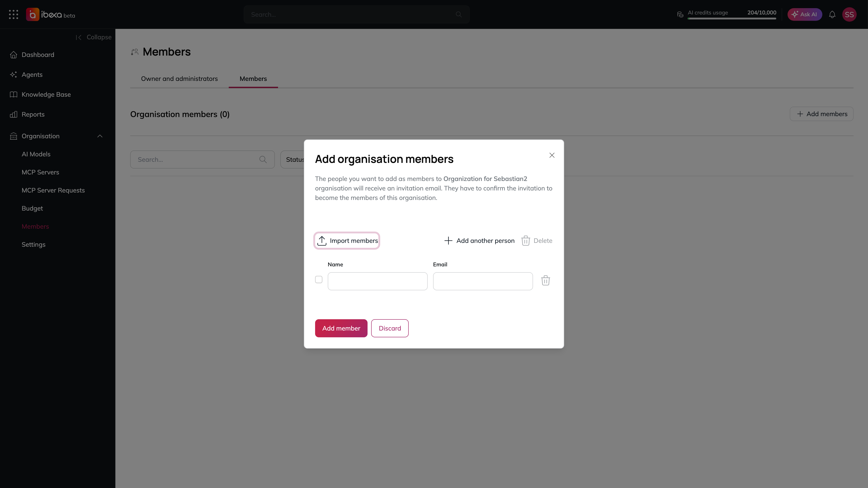Open notifications bell
Image resolution: width=868 pixels, height=488 pixels.
[832, 14]
